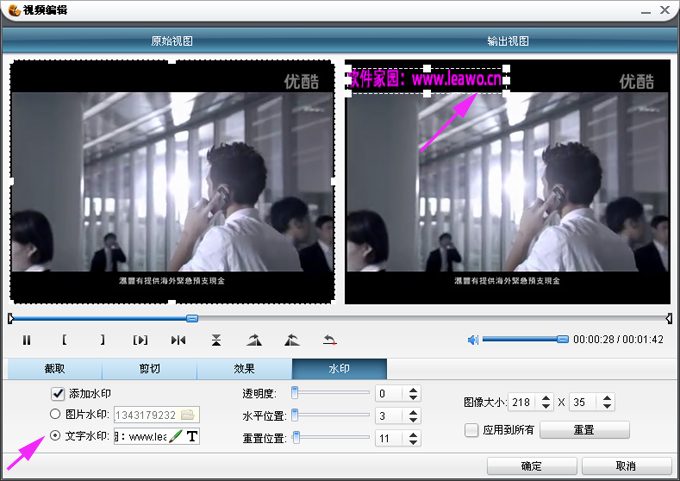Set clip start point with left bracket
Viewport: 680px width, 481px height.
pos(64,340)
